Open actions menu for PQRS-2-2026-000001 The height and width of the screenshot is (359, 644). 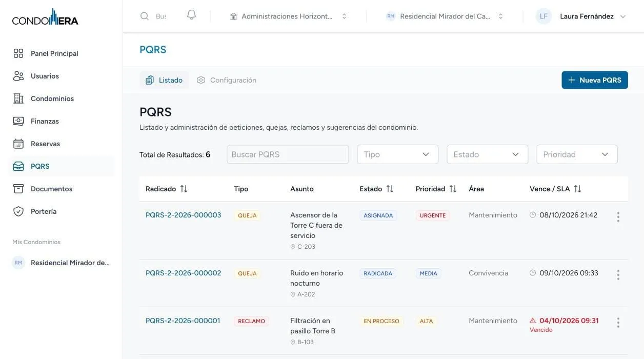click(618, 323)
